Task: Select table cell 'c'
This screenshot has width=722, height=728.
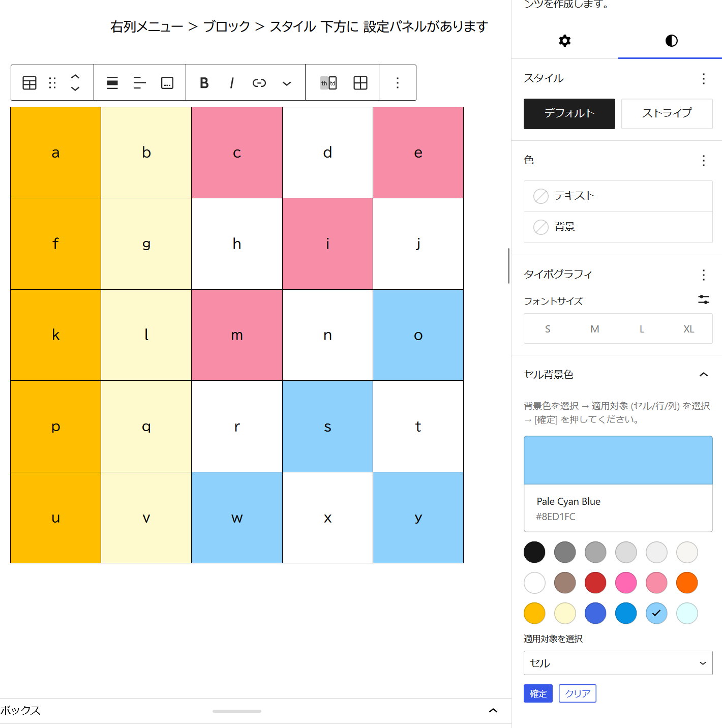Action: pos(237,153)
